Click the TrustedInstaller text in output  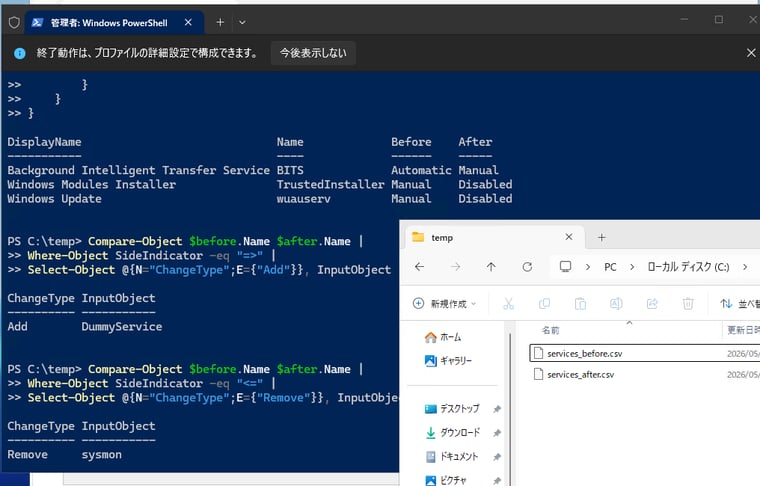[x=330, y=185]
